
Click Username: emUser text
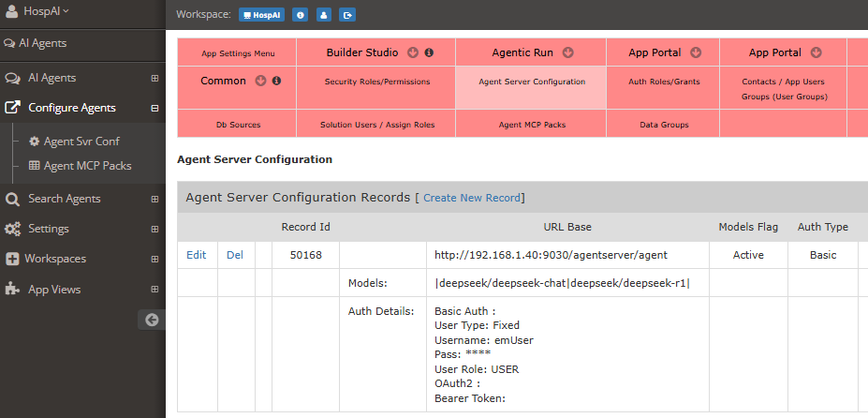(x=484, y=340)
